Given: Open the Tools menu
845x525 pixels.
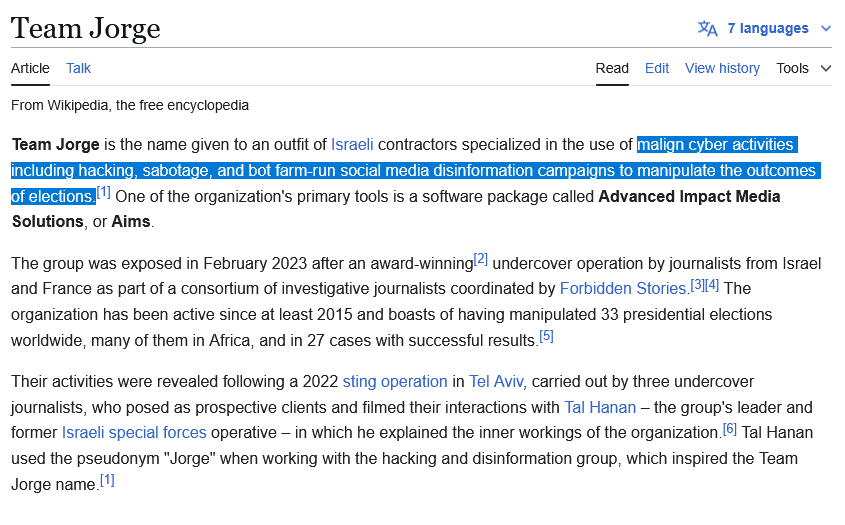Looking at the screenshot, I should [792, 68].
